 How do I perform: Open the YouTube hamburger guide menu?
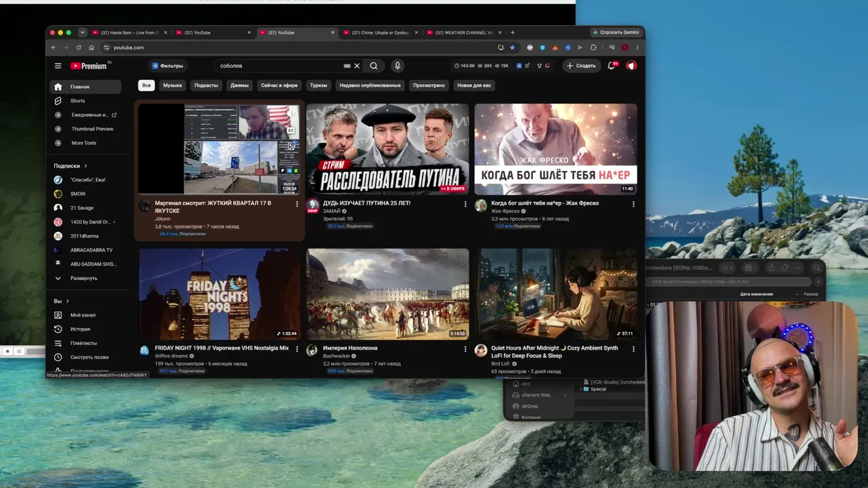pos(58,66)
